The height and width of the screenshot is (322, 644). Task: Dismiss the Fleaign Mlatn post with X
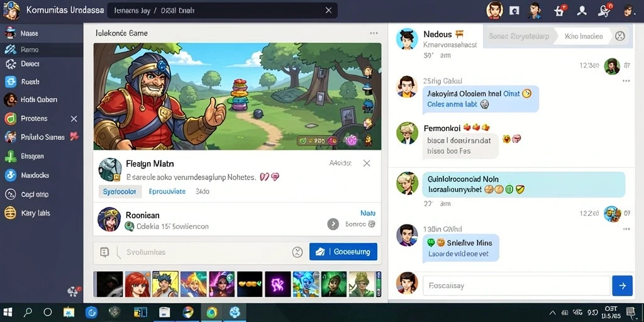(x=367, y=164)
